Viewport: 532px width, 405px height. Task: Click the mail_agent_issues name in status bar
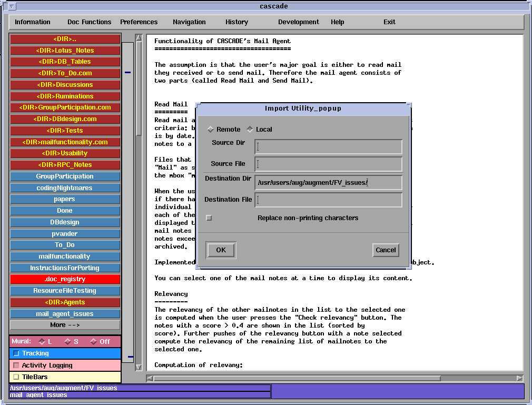point(38,395)
